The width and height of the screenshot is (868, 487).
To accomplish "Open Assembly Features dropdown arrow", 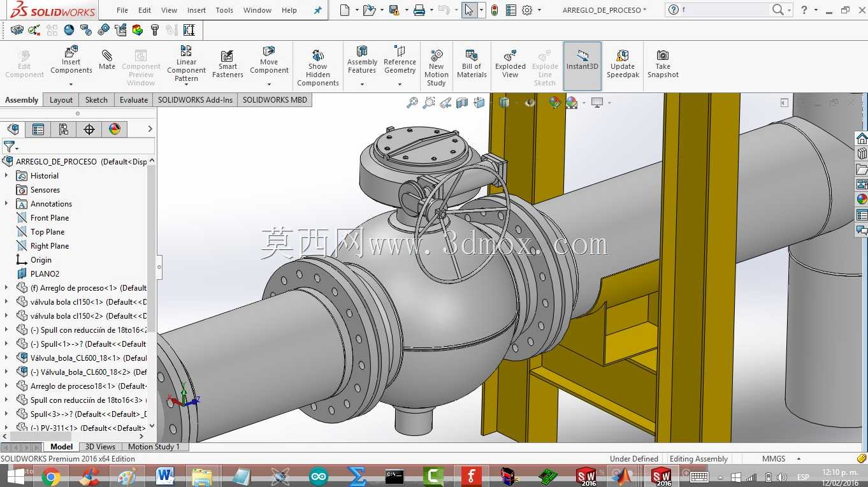I will (x=362, y=84).
